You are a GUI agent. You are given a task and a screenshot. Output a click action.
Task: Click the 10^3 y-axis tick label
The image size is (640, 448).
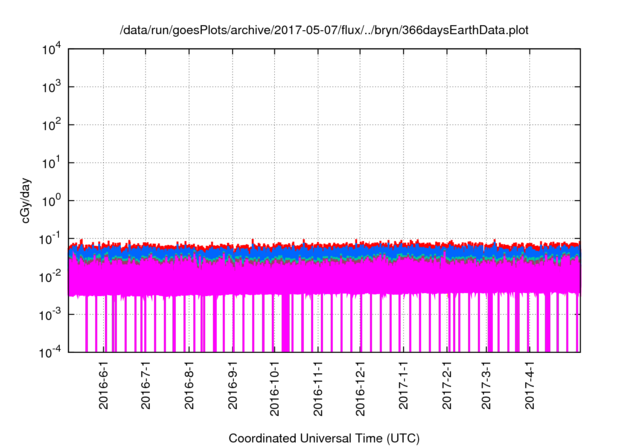coord(51,87)
